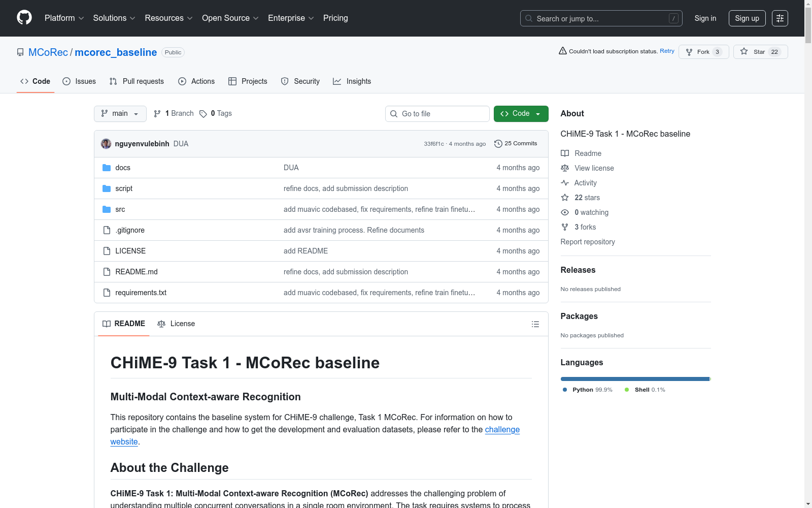Click the branch icon beside 1 Branch

[x=157, y=114]
